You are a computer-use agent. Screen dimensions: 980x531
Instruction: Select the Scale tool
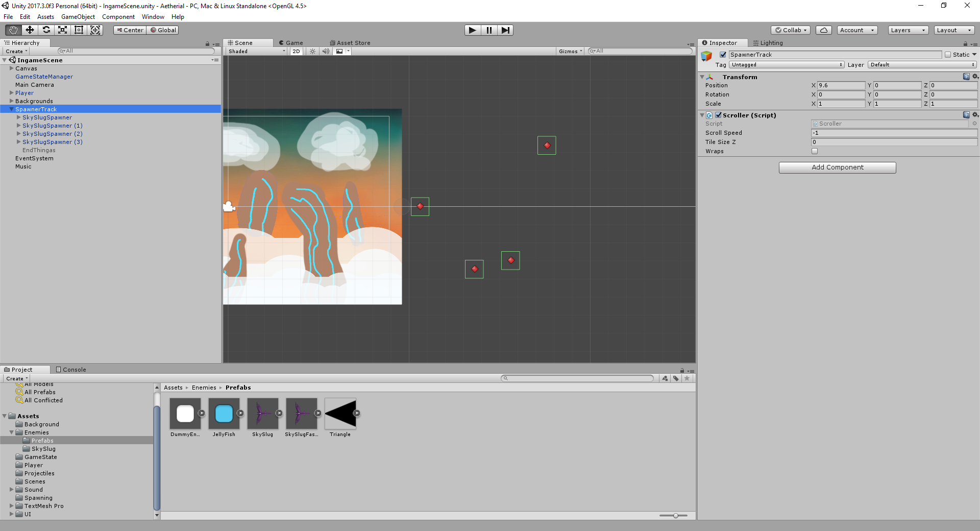(x=62, y=30)
